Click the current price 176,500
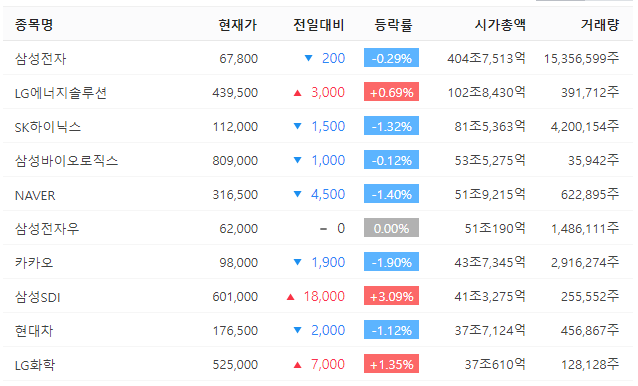The height and width of the screenshot is (386, 638). pos(235,331)
